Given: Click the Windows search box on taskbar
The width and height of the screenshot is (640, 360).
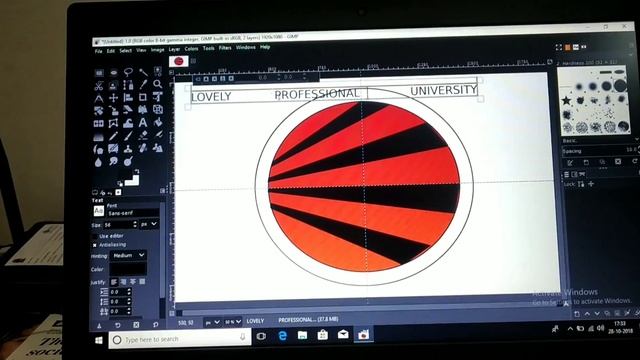Looking at the screenshot, I should coord(180,339).
